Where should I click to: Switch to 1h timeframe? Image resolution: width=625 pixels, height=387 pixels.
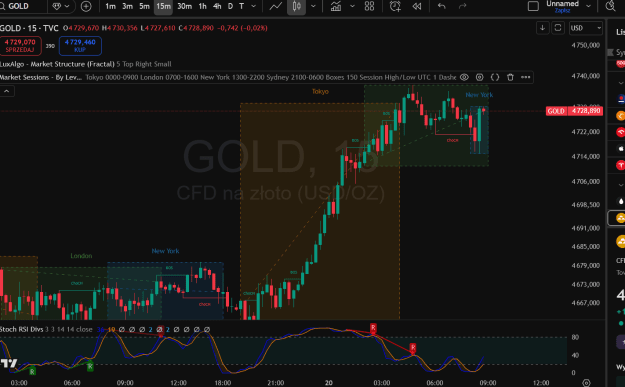coord(202,6)
